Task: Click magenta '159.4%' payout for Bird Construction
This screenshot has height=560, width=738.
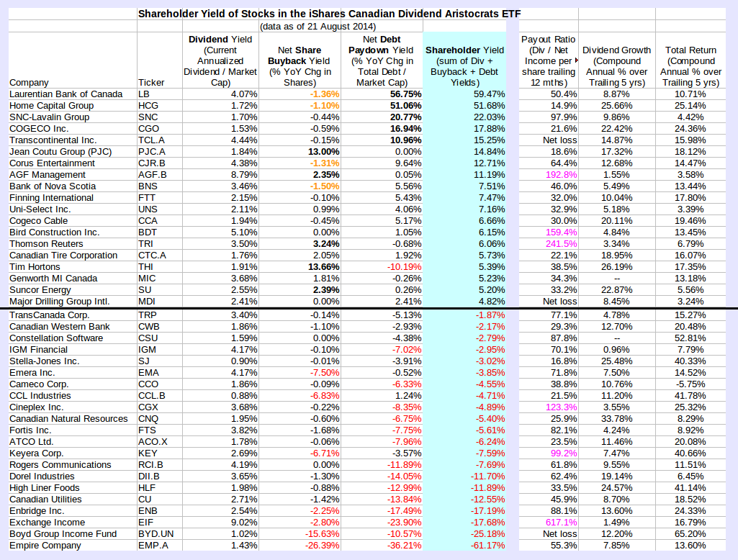Action: coord(561,232)
